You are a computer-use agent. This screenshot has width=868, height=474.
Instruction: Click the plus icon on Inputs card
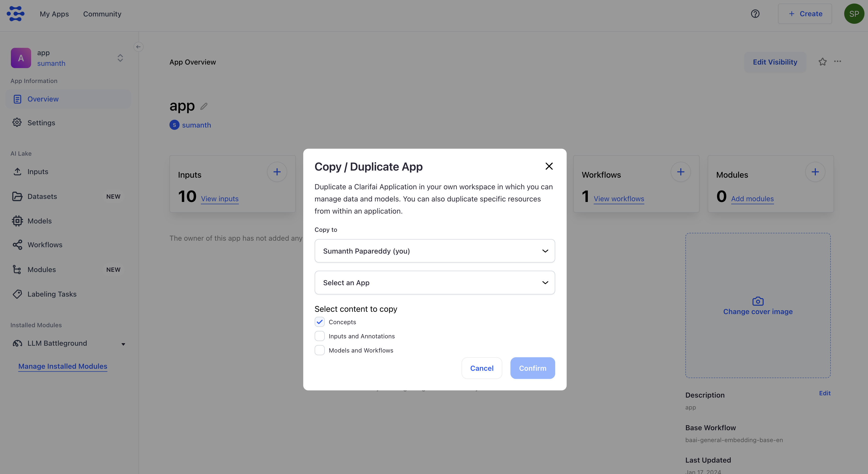[277, 172]
